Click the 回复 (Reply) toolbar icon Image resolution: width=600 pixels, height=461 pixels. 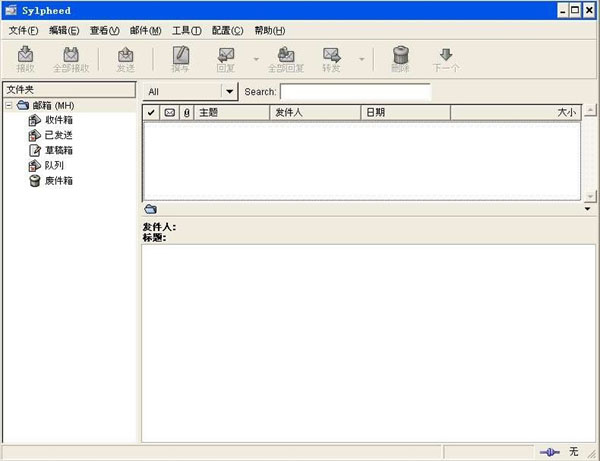(x=226, y=59)
